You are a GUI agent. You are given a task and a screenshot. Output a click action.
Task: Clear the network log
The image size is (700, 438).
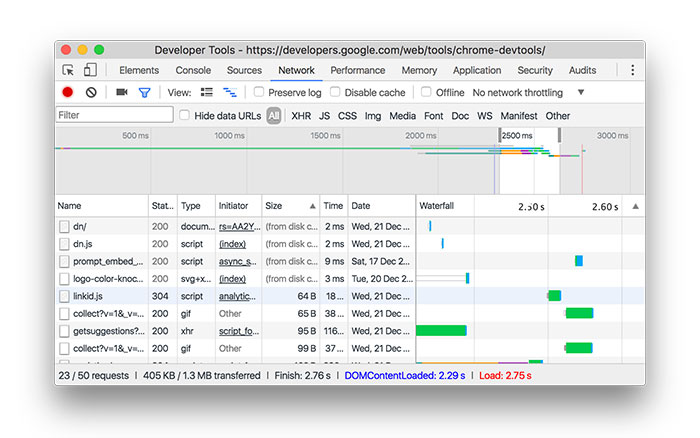click(x=91, y=92)
